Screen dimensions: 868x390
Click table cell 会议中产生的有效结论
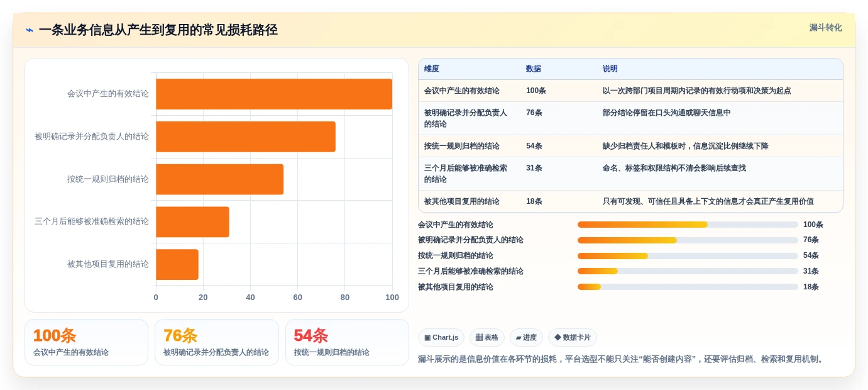click(x=462, y=91)
